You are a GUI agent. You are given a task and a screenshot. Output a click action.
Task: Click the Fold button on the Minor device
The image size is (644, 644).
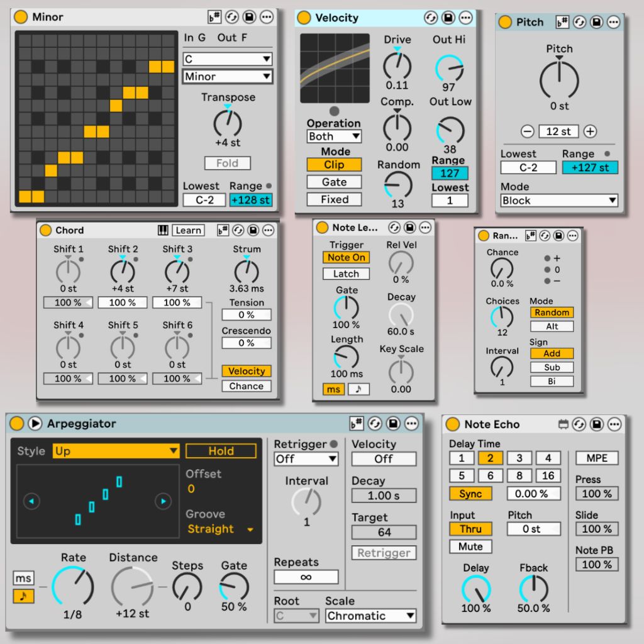click(x=227, y=163)
